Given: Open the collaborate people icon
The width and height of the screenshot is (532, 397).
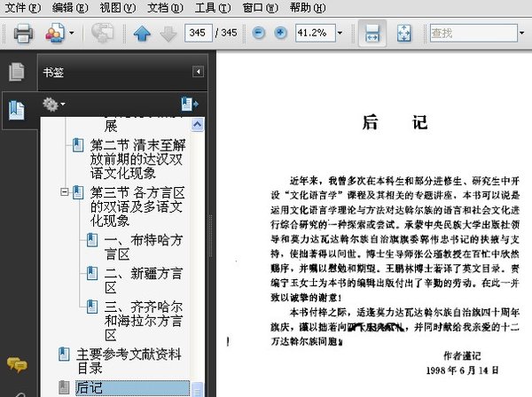Looking at the screenshot, I should point(55,33).
